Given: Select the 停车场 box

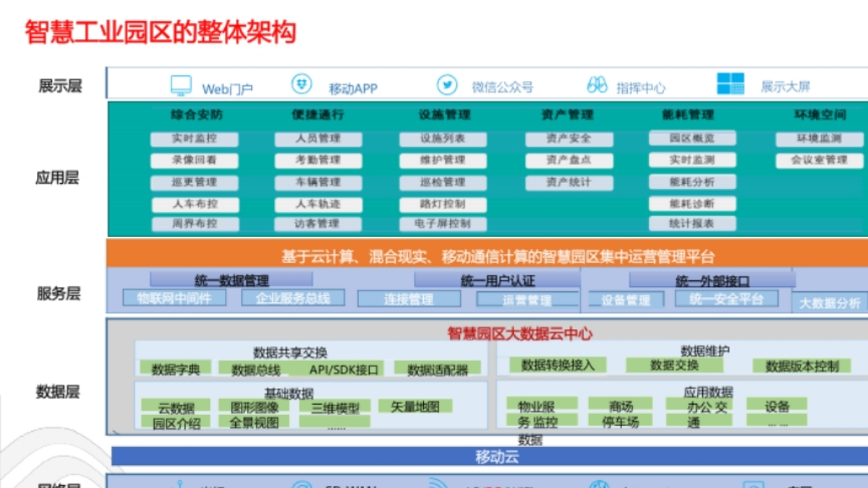Looking at the screenshot, I should 621,421.
